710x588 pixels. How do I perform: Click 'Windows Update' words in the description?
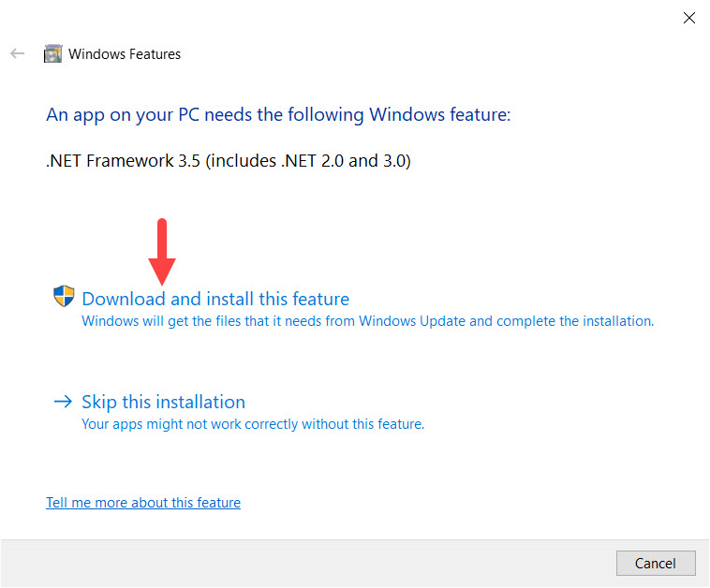pos(412,321)
